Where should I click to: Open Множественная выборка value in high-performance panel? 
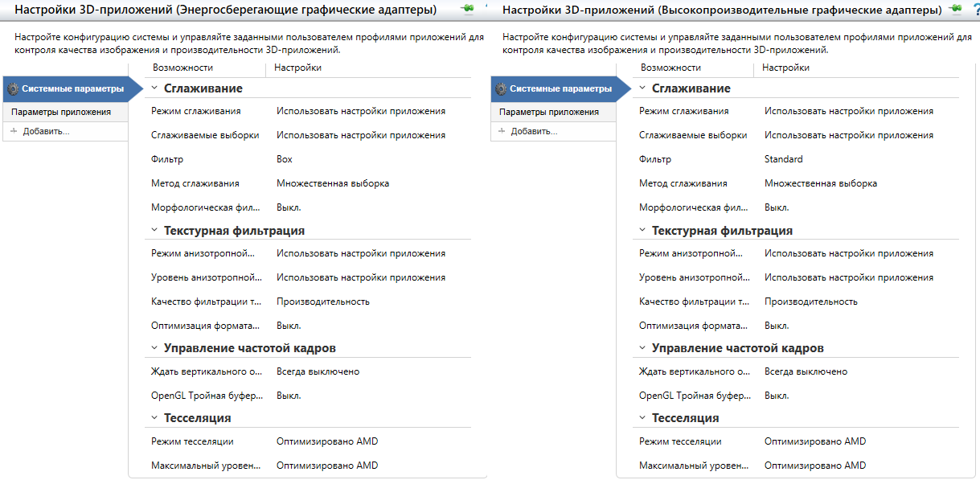point(821,183)
